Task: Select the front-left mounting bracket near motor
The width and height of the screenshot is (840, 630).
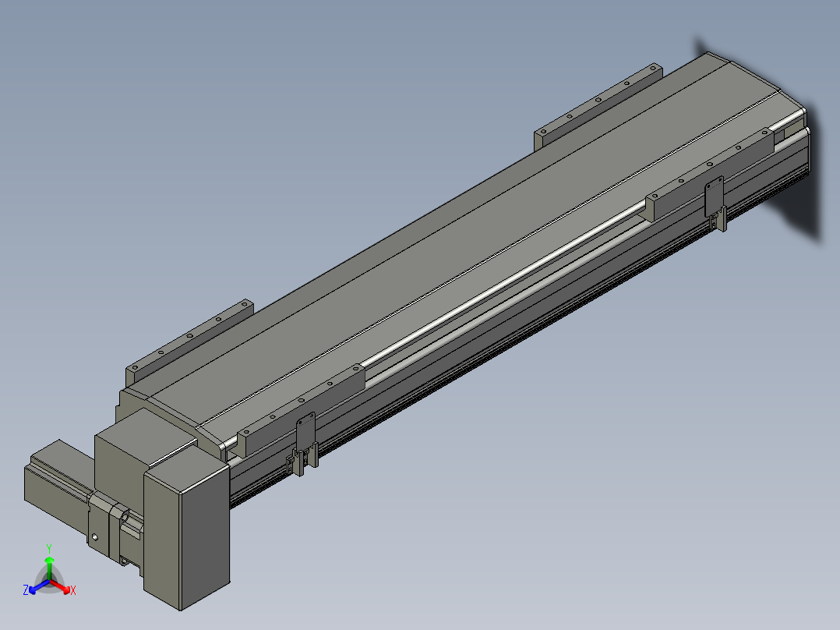Action: [301, 409]
